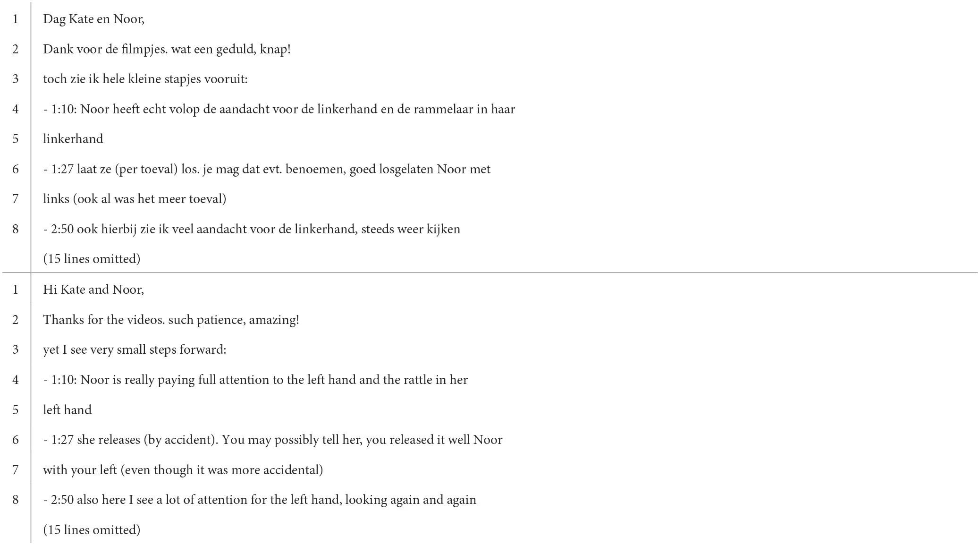Select the line "Dank voor de filmpjes"
This screenshot has width=980, height=545.
click(x=167, y=49)
